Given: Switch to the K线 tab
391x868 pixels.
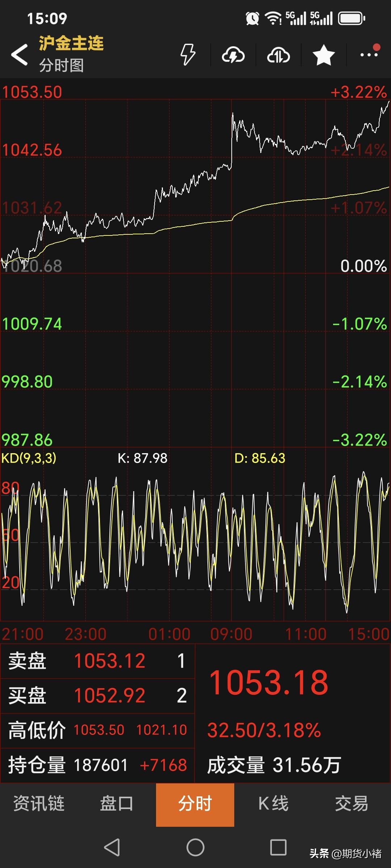Looking at the screenshot, I should coord(273,804).
